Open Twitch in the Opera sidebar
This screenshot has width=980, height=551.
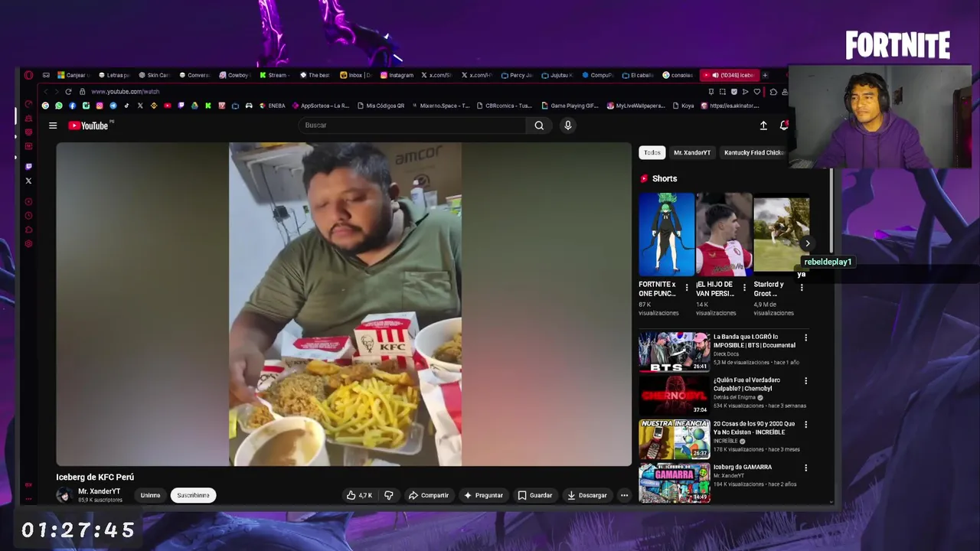tap(28, 166)
